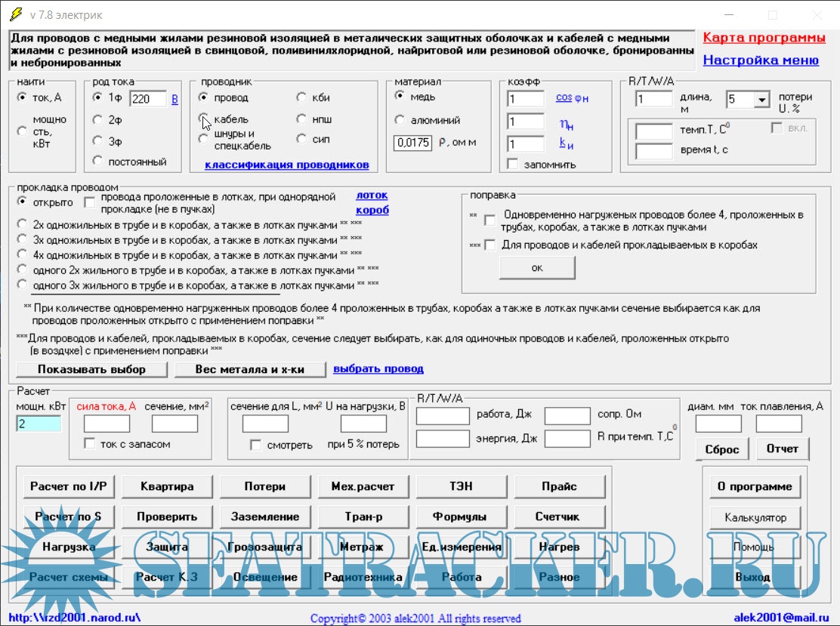The width and height of the screenshot is (840, 626).
Task: Tick the 'ток с запасом' checkbox
Action: (90, 444)
